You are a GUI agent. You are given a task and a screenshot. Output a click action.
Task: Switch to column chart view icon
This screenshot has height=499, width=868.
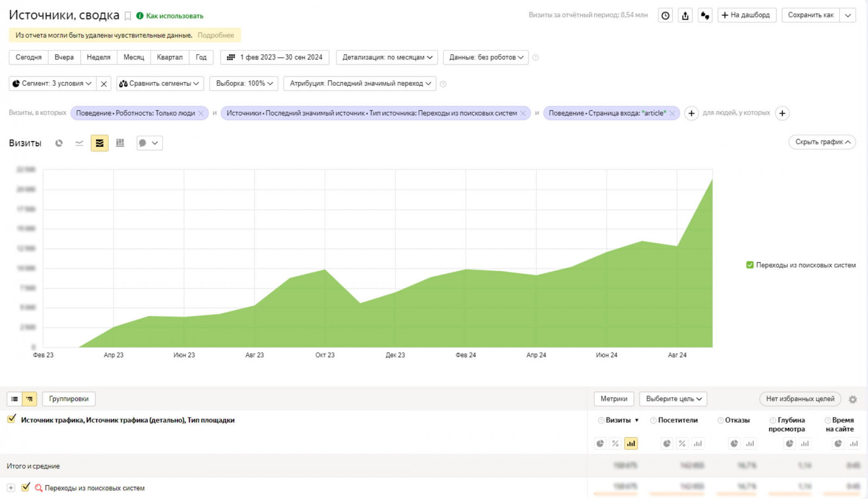point(120,143)
